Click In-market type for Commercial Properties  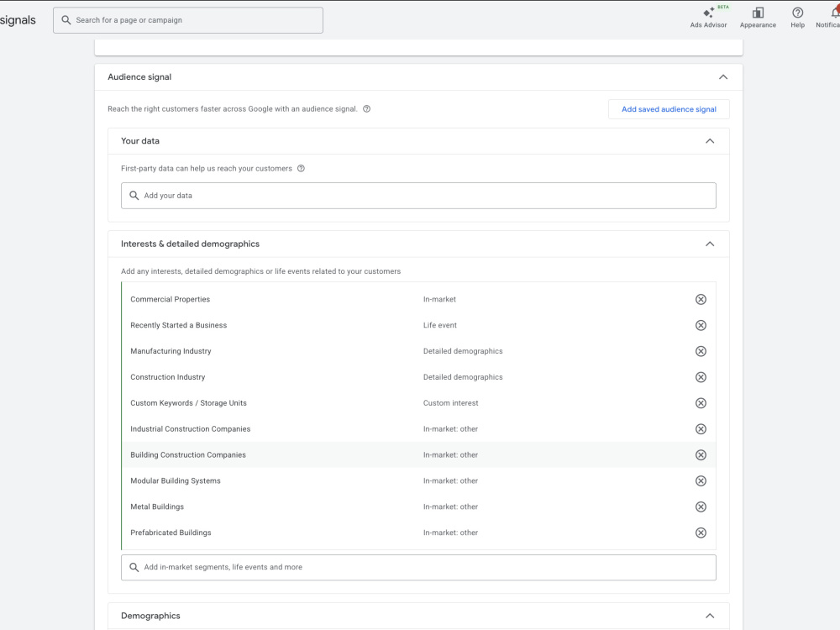[x=439, y=300]
